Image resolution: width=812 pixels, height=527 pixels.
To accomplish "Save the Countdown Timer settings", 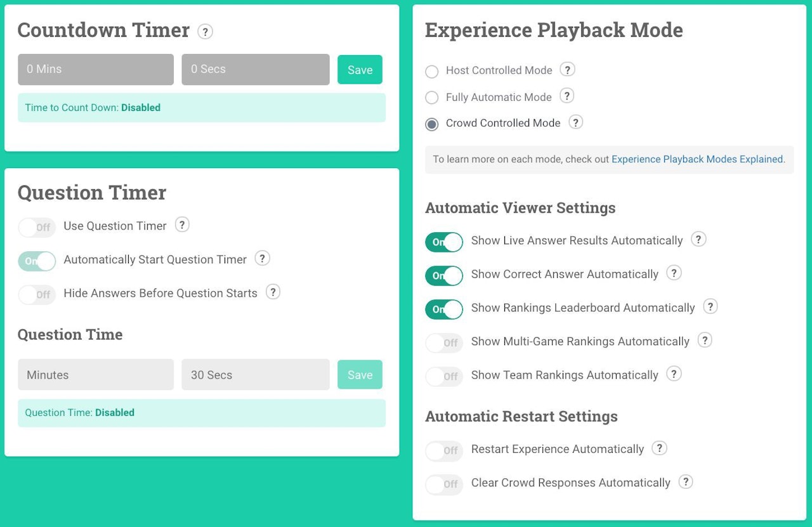I will click(x=360, y=70).
